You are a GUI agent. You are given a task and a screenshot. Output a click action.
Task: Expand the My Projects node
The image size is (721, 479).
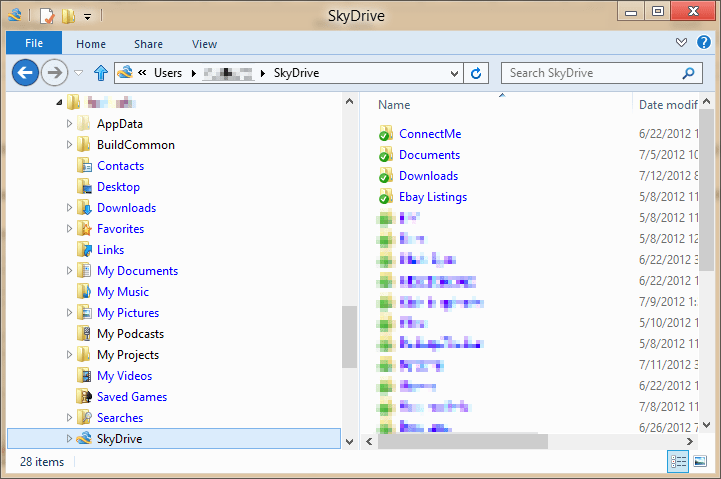(69, 355)
